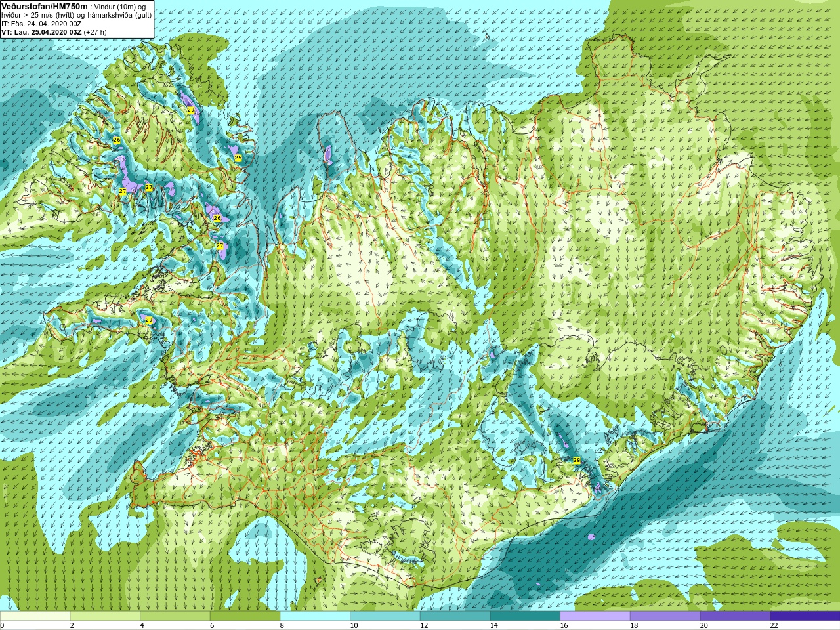Click the 'Vindur (10m) og' header text
Screen dimensions: 840x630
pos(121,7)
